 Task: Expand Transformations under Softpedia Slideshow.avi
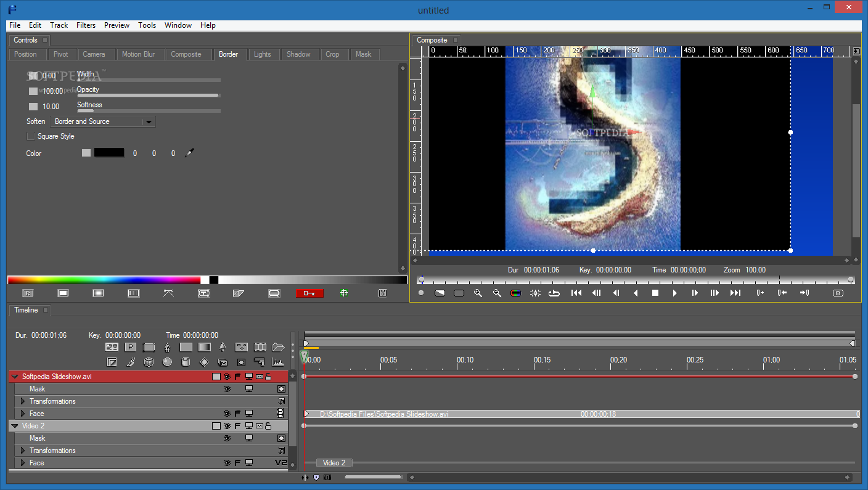tap(23, 401)
